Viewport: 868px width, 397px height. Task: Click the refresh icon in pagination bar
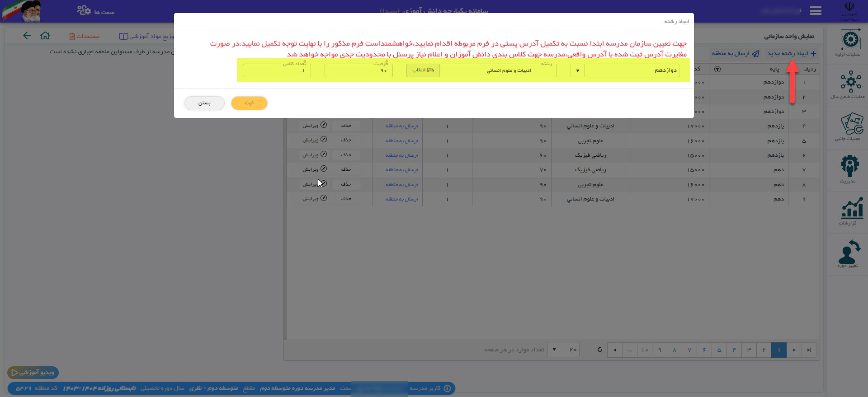point(599,350)
